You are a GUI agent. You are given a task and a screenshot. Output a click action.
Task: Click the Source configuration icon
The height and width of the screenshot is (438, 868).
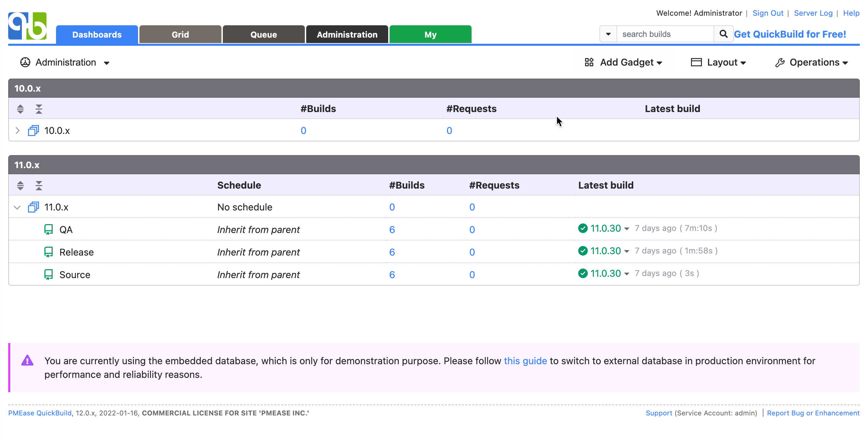[x=49, y=275]
